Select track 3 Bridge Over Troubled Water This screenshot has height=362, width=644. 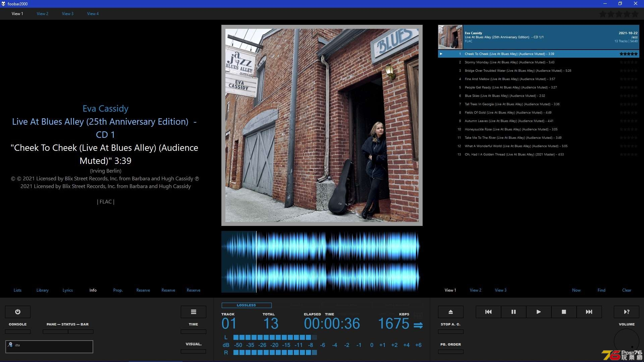(x=538, y=70)
